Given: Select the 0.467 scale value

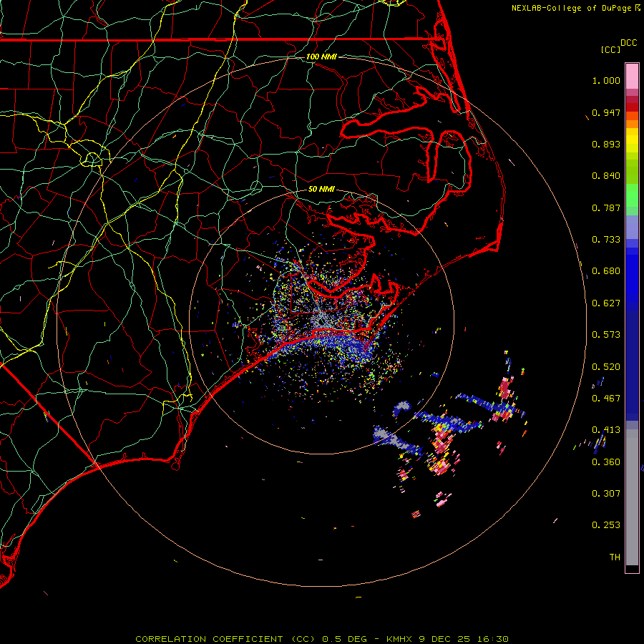Looking at the screenshot, I should point(606,399).
